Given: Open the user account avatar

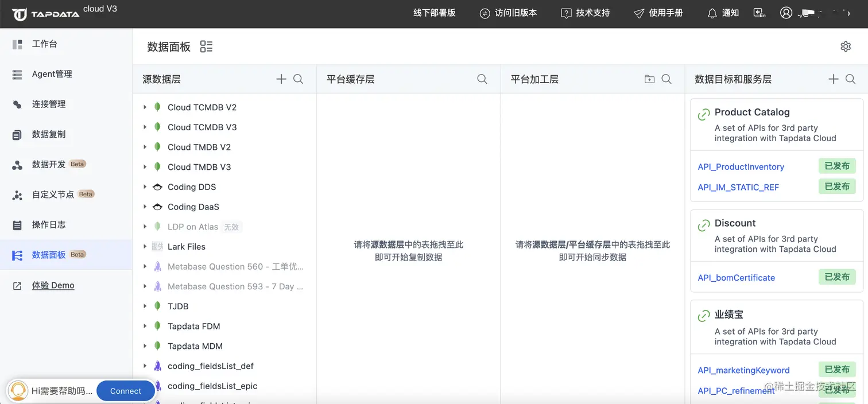Looking at the screenshot, I should point(786,13).
